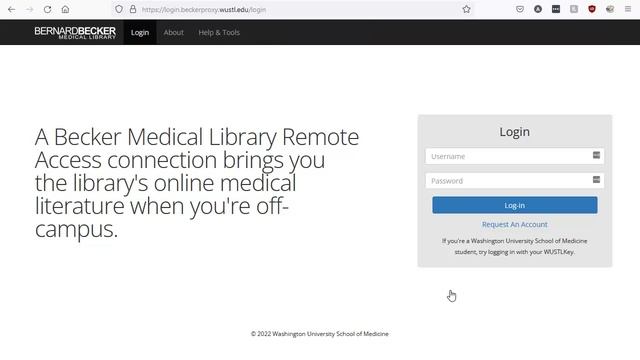Reload the page with the refresh icon

click(x=47, y=9)
